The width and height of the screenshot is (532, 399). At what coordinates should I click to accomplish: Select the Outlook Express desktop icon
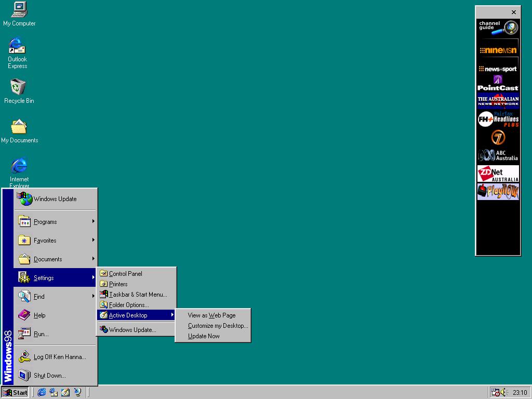(x=17, y=54)
